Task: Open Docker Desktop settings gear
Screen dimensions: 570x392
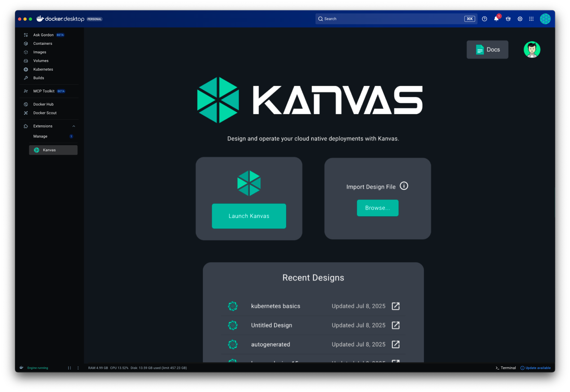Action: pos(520,19)
